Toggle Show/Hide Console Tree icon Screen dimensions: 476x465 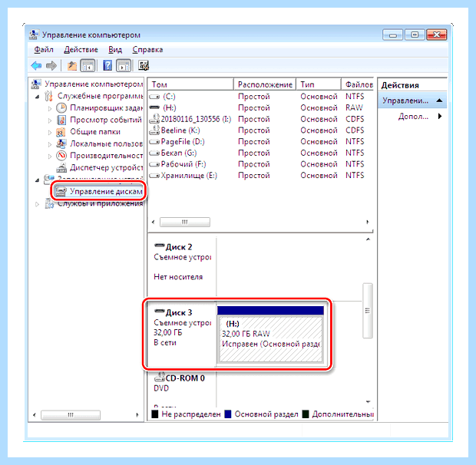coord(88,65)
